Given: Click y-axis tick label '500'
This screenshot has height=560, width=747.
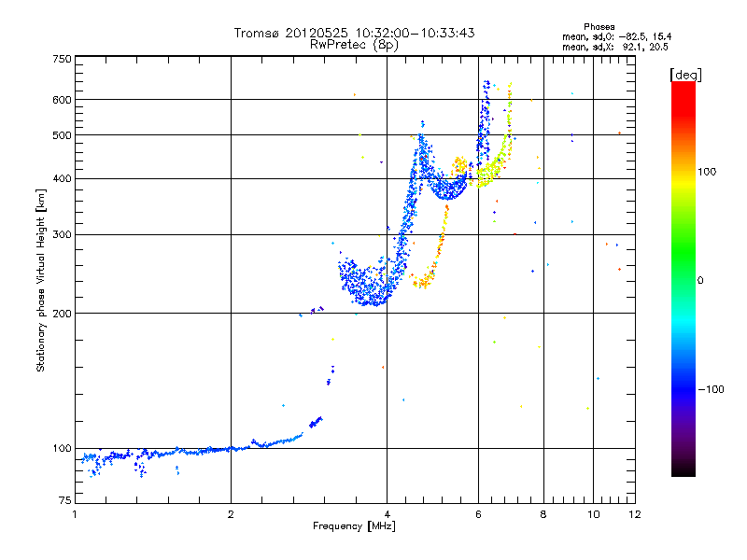Looking at the screenshot, I should [63, 135].
